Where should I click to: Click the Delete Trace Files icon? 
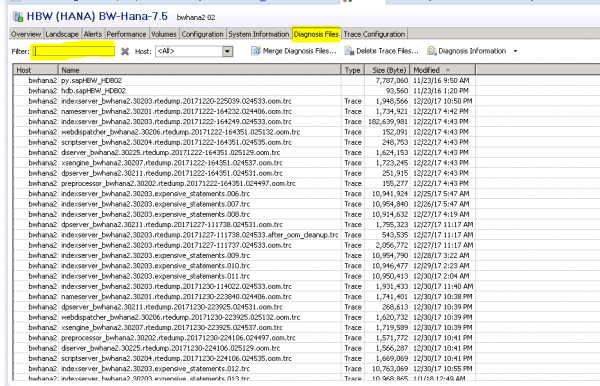349,51
